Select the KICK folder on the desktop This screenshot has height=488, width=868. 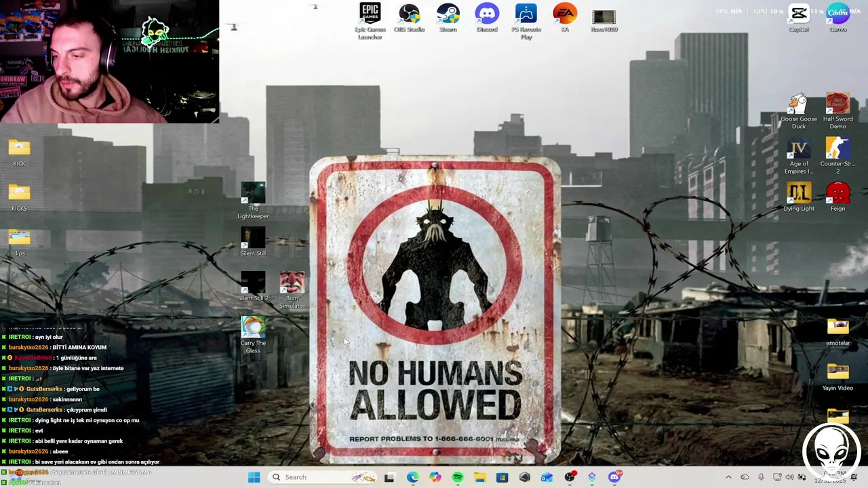pyautogui.click(x=19, y=152)
